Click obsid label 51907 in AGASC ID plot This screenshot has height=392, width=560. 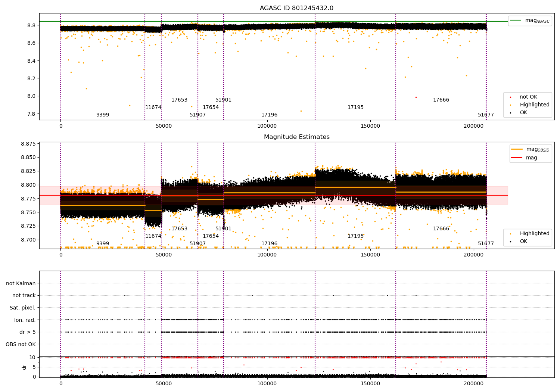(x=197, y=115)
